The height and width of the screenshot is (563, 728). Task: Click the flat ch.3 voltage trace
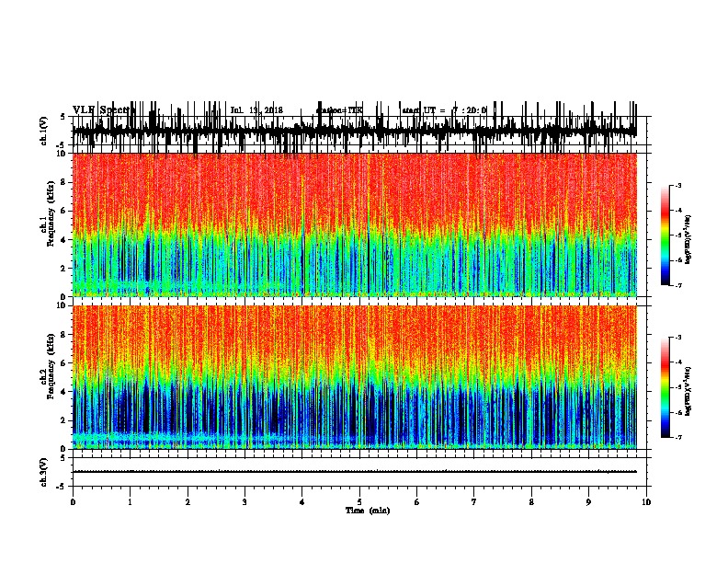pyautogui.click(x=355, y=472)
